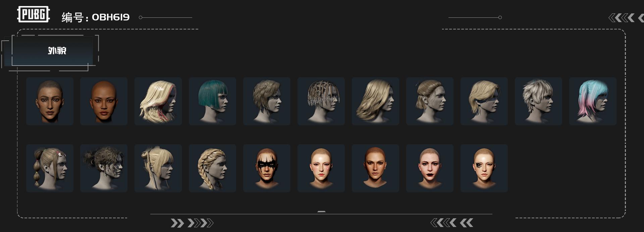Choose the dark lipstick face makeup
This screenshot has height=232, width=644.
click(x=430, y=168)
